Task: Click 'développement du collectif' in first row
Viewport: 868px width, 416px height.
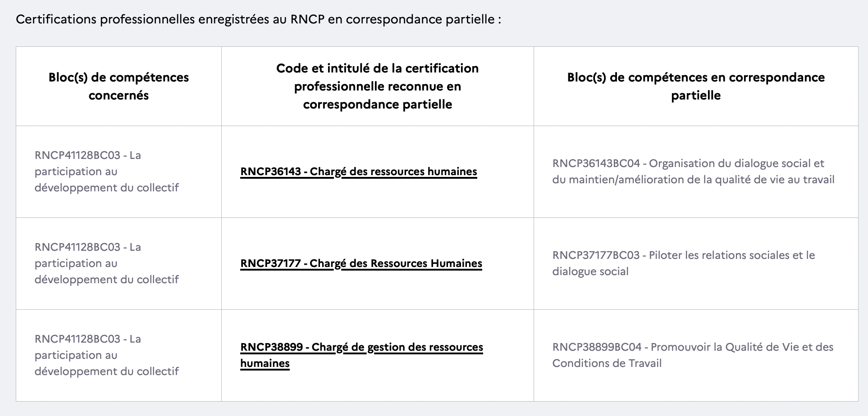Action: [107, 188]
